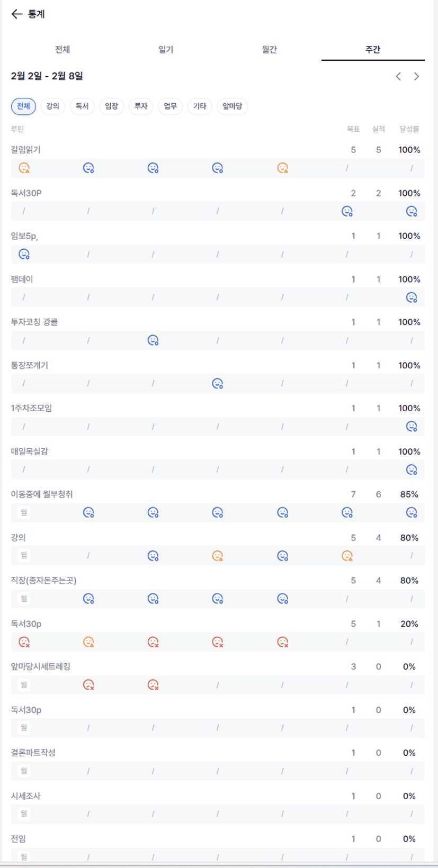Go to the next week

pyautogui.click(x=417, y=77)
